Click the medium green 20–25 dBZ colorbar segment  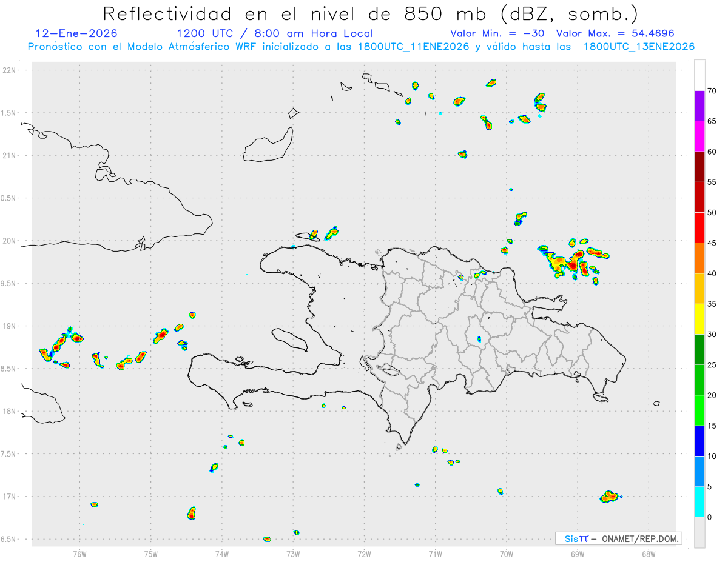699,380
